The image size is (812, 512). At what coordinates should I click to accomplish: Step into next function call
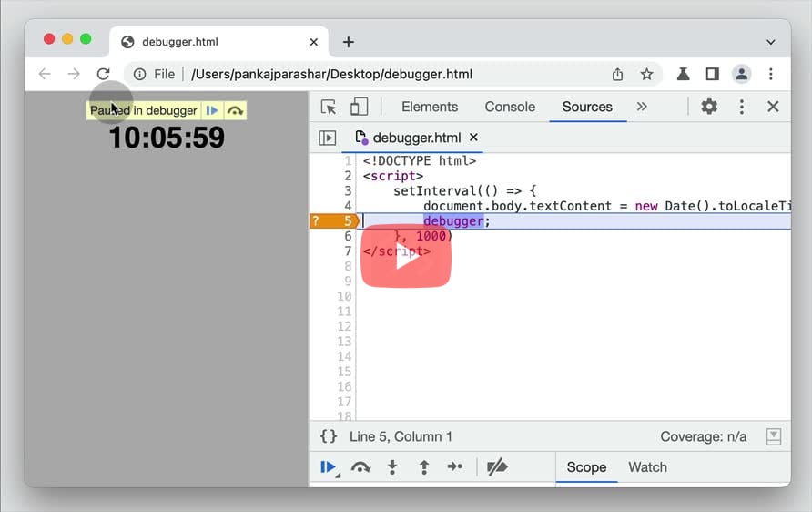click(x=392, y=467)
